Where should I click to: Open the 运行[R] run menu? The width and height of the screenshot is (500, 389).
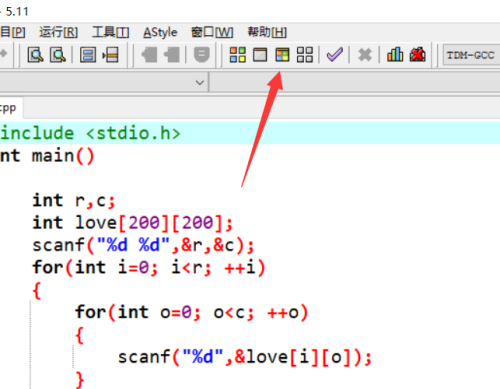[x=58, y=32]
